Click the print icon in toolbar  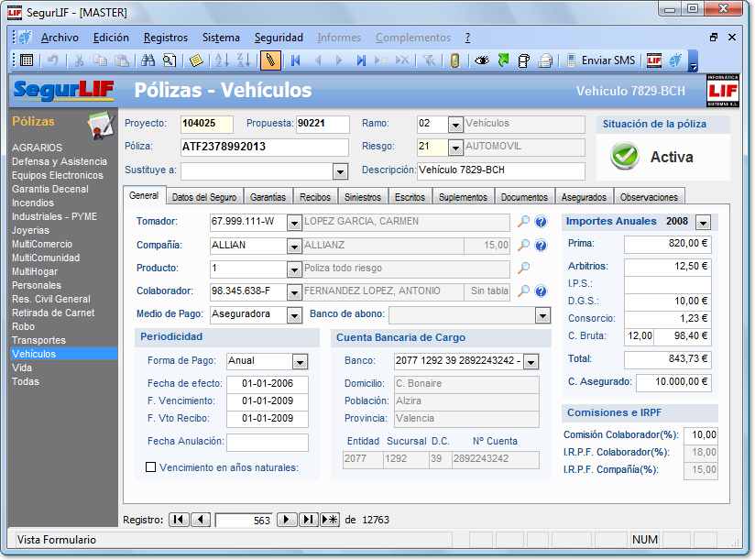[545, 60]
